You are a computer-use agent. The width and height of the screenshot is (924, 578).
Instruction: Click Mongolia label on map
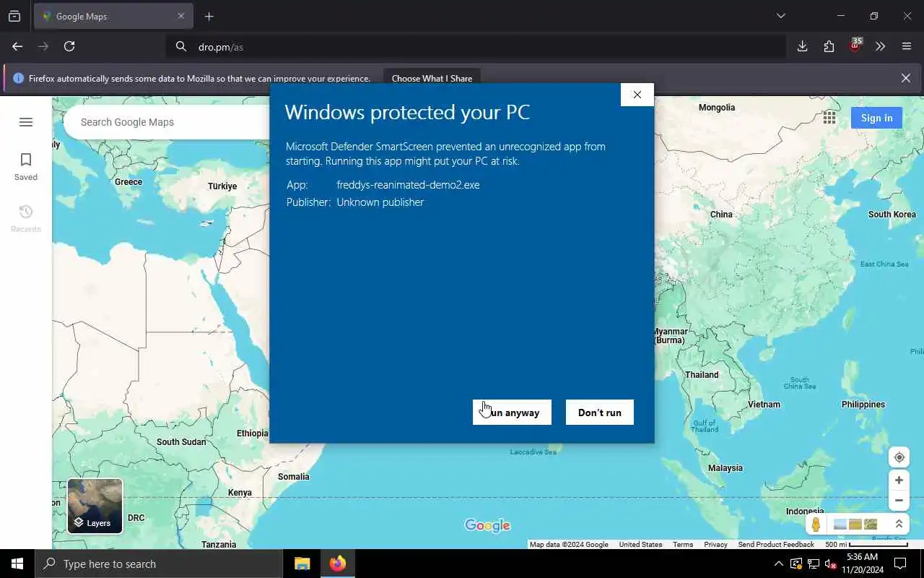[717, 108]
